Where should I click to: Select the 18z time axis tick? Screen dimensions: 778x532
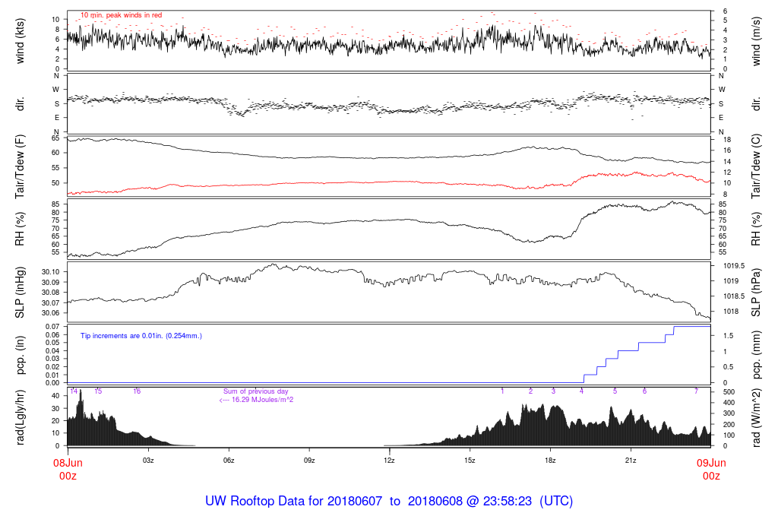550,461
